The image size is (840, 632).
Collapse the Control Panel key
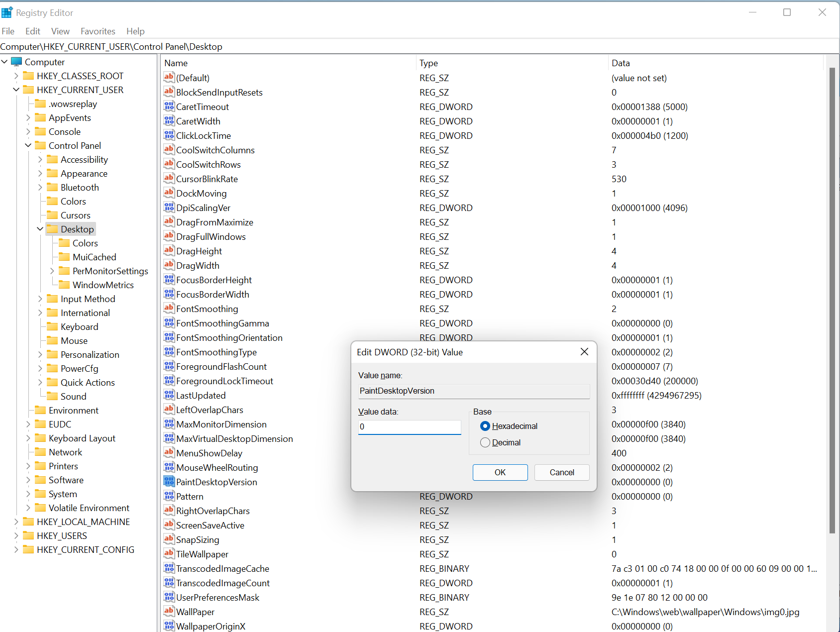28,145
